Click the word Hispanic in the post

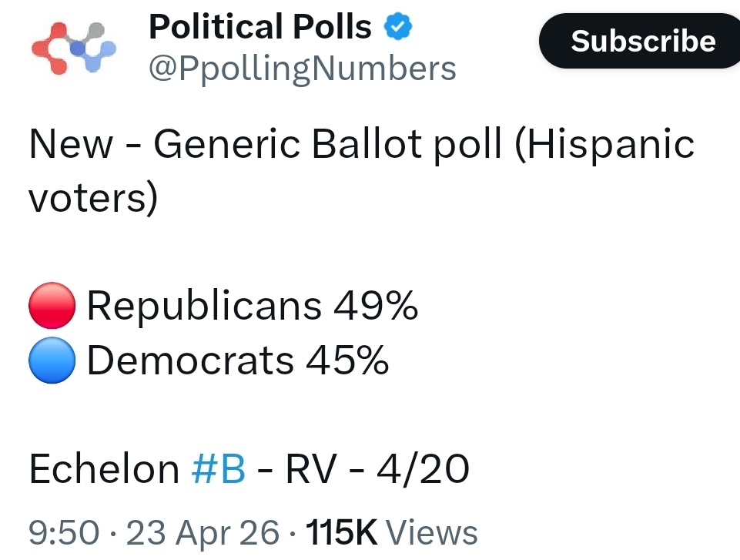604,145
